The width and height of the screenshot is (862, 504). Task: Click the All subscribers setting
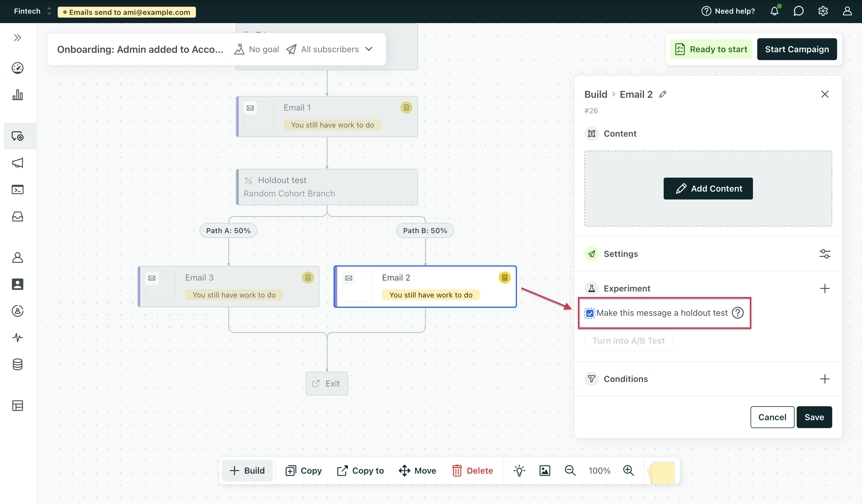coord(322,49)
